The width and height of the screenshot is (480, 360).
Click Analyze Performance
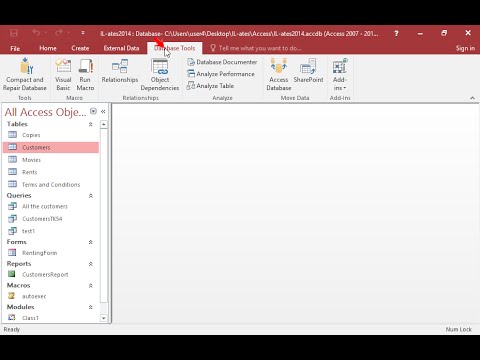pos(221,74)
